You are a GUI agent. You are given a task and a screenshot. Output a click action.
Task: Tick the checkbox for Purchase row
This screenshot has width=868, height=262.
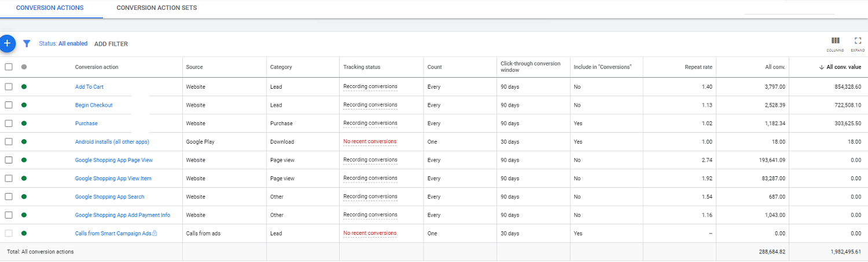9,123
